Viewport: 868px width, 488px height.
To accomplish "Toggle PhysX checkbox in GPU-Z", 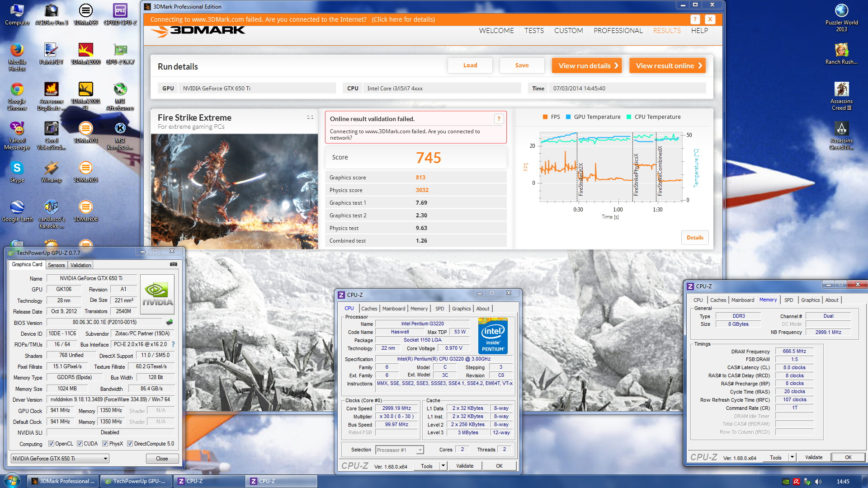I will pyautogui.click(x=105, y=444).
